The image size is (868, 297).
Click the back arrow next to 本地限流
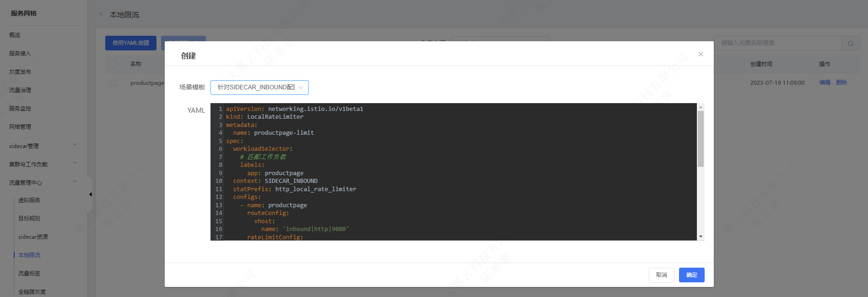101,14
